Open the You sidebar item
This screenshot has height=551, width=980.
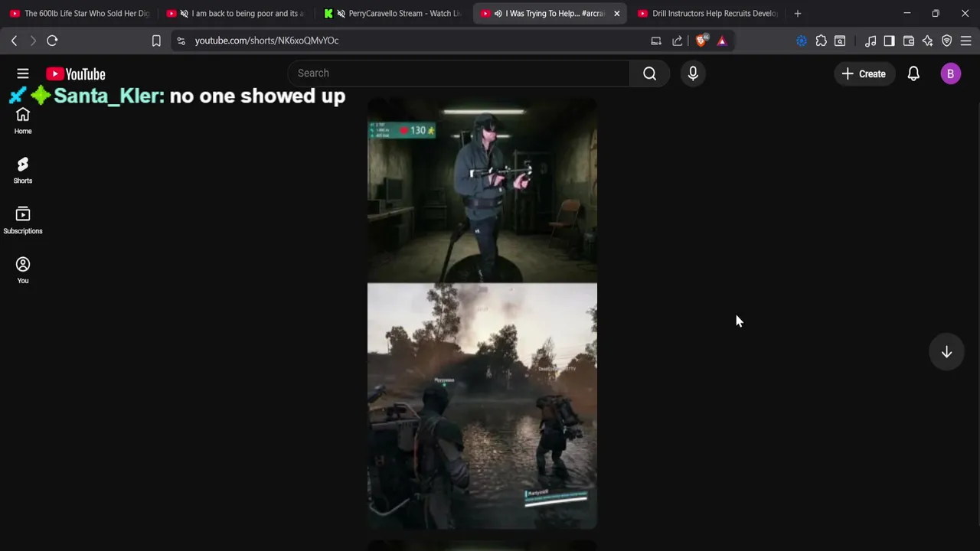[23, 270]
